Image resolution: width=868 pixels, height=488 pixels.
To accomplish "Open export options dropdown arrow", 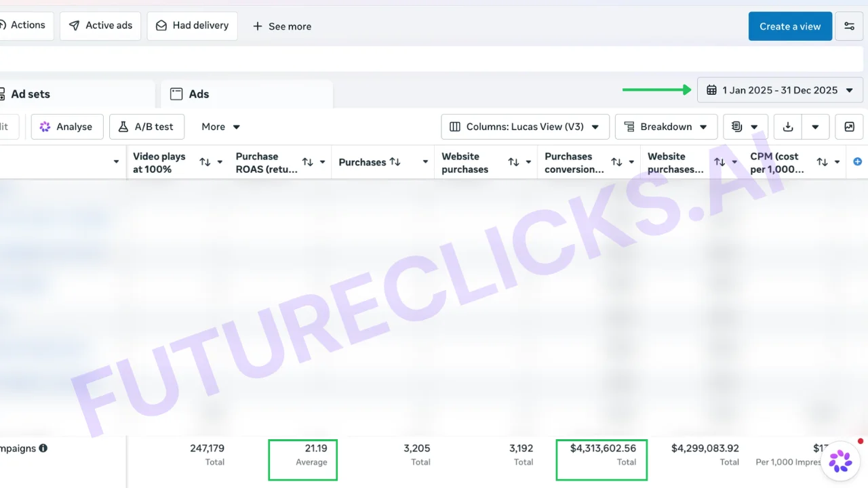I will [x=816, y=127].
